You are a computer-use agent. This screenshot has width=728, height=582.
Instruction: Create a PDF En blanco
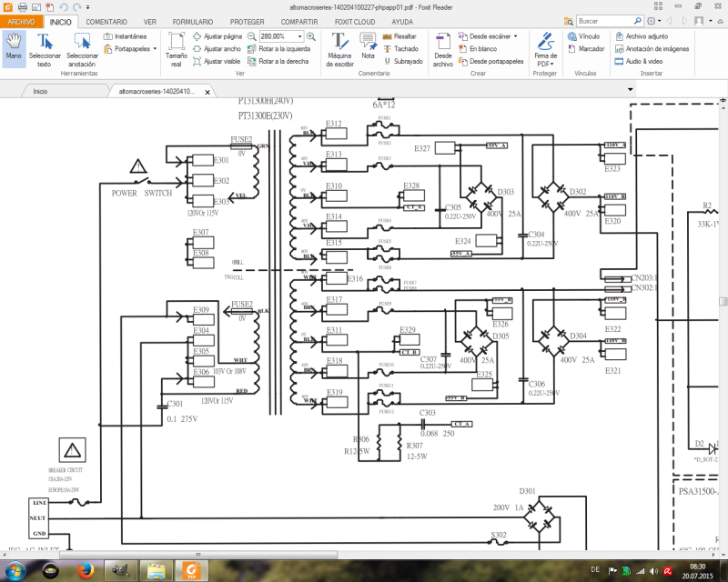tap(478, 49)
